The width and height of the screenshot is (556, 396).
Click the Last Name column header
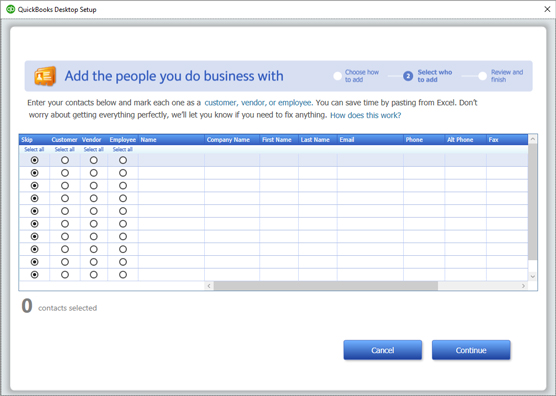click(318, 140)
